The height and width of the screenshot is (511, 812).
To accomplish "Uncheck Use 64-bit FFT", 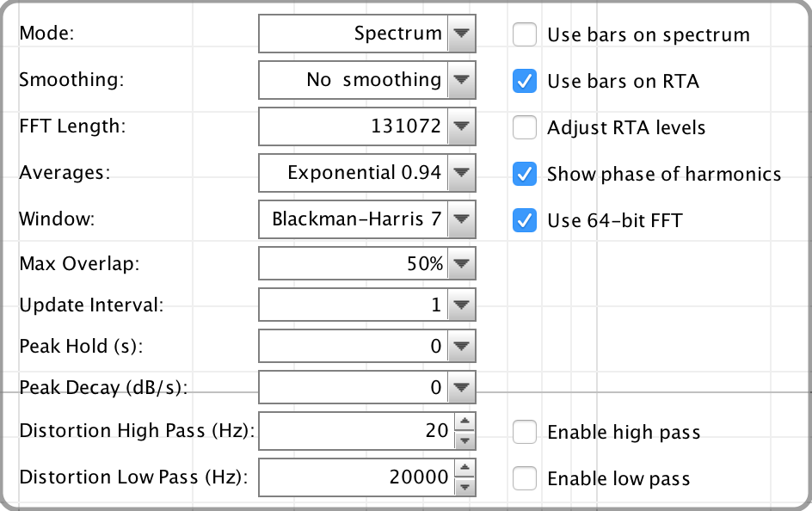I will 524,220.
